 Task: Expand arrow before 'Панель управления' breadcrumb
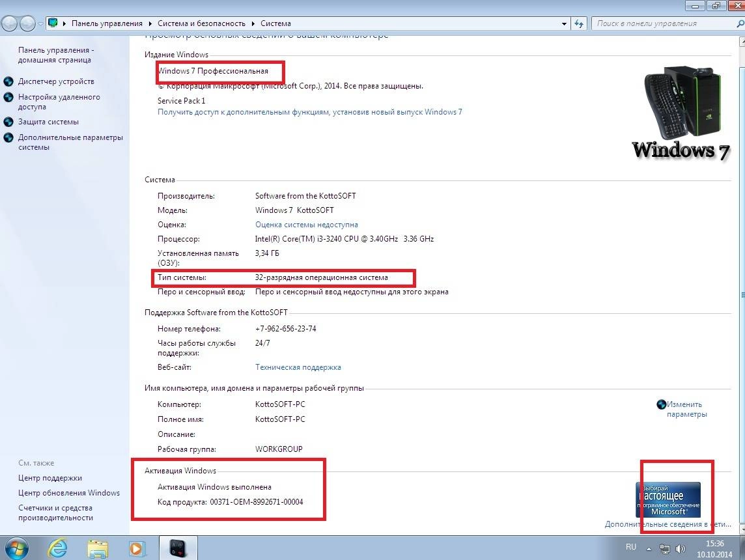coord(64,23)
